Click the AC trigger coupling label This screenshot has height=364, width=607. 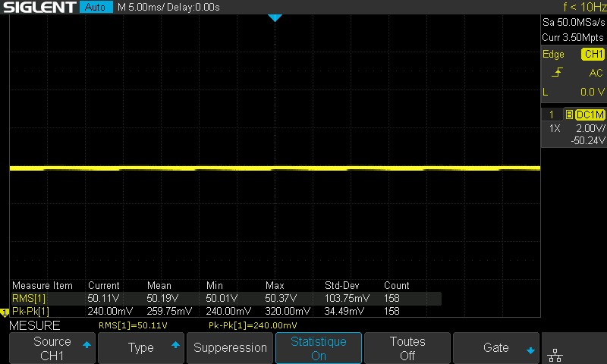(596, 73)
